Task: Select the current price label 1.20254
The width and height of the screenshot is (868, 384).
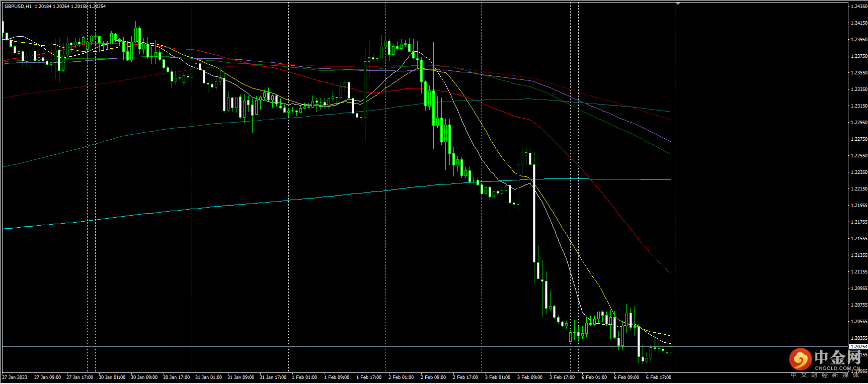Action: click(858, 347)
